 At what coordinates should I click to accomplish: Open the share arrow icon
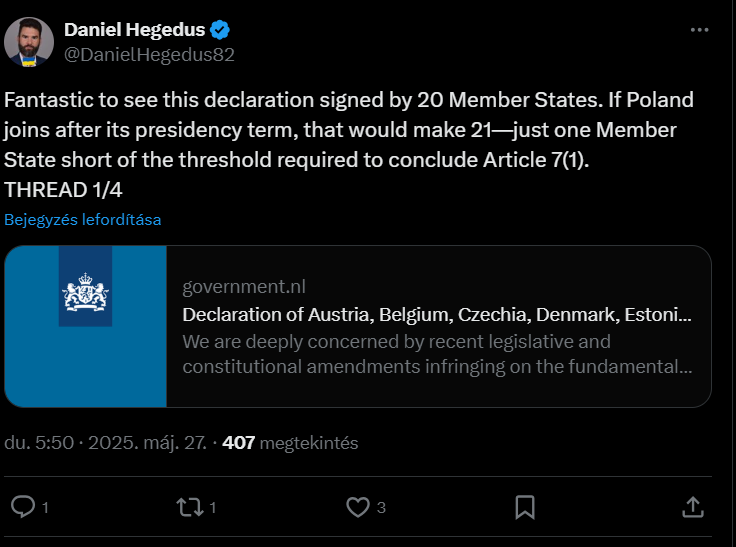click(x=693, y=507)
